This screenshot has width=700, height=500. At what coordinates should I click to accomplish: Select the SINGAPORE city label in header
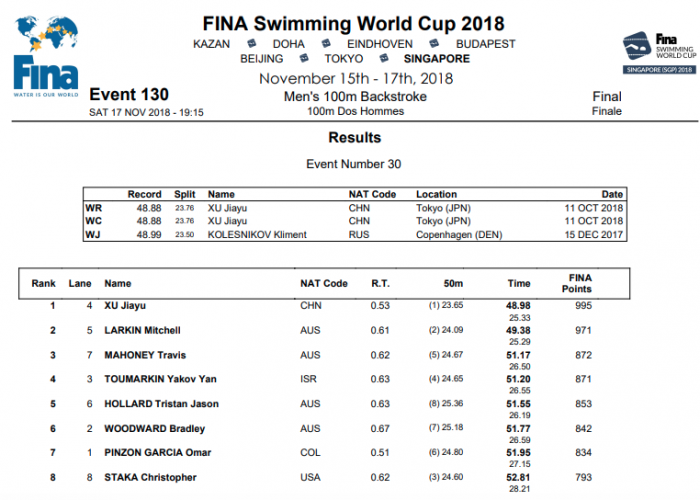click(x=436, y=59)
